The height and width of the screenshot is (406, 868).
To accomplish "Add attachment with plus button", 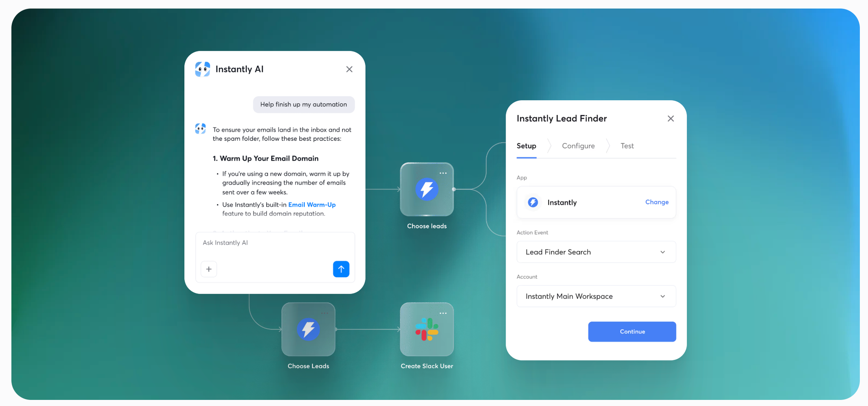I will 209,269.
